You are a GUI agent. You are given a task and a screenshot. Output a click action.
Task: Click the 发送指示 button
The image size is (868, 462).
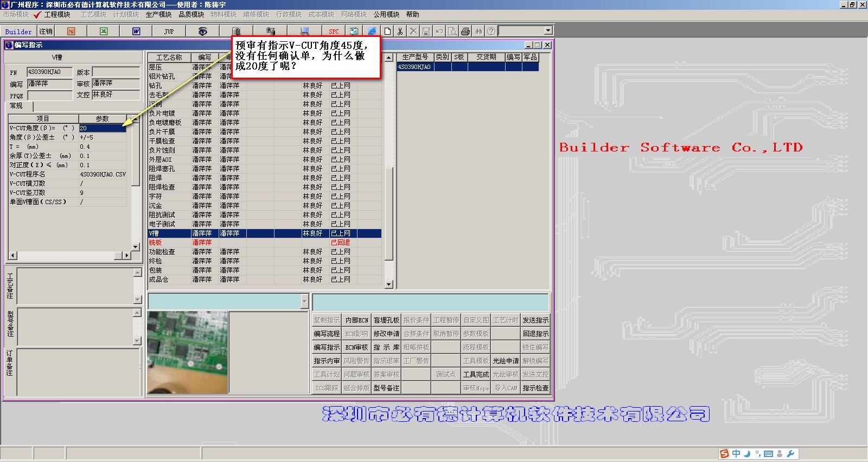(535, 320)
